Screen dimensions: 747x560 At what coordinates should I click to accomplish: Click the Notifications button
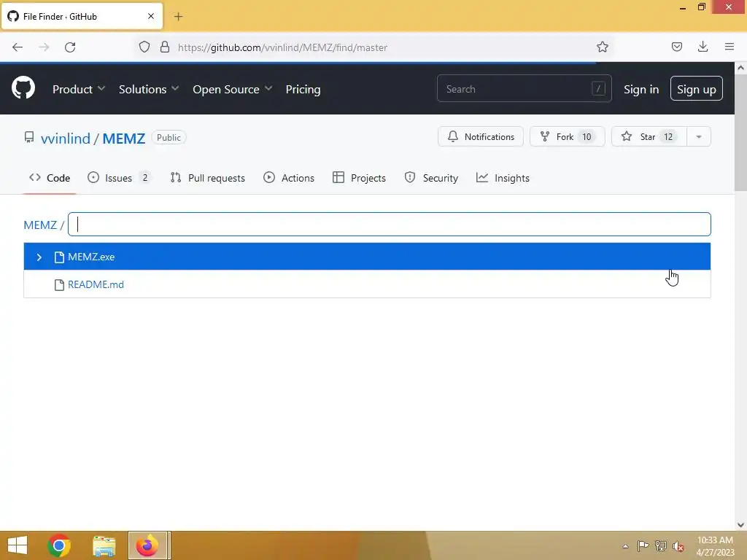point(480,136)
